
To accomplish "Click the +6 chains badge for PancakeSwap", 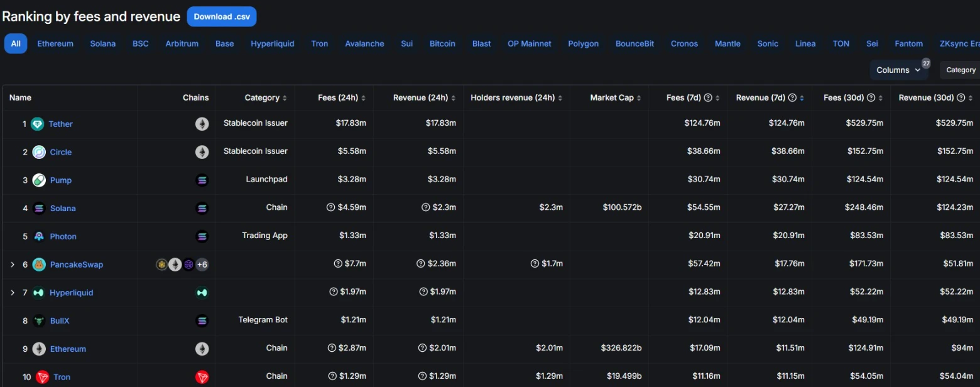I will pos(202,264).
